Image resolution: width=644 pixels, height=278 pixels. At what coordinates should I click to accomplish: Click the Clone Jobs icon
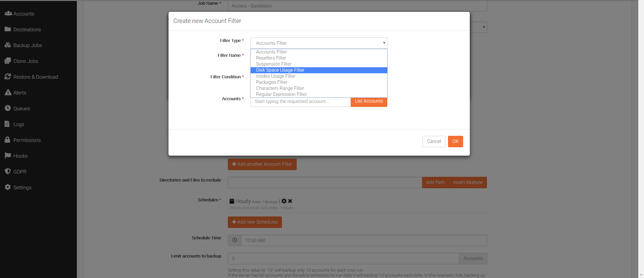coord(8,61)
